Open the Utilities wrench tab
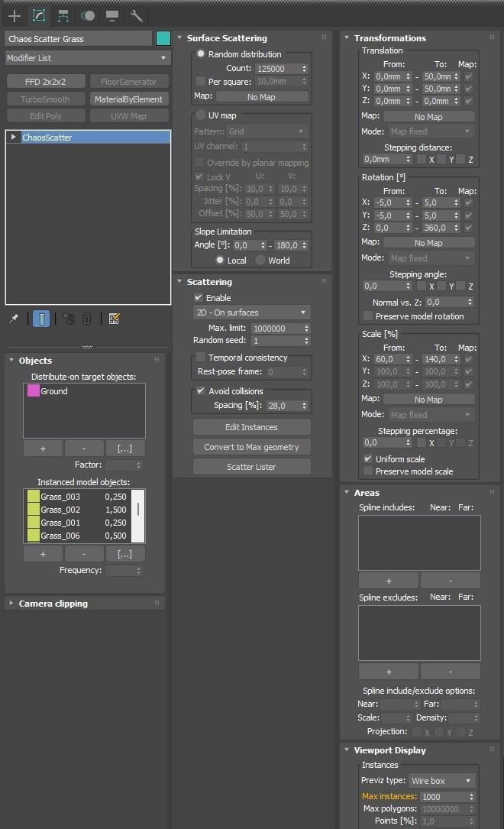Screen dimensions: 504x829 (136, 16)
